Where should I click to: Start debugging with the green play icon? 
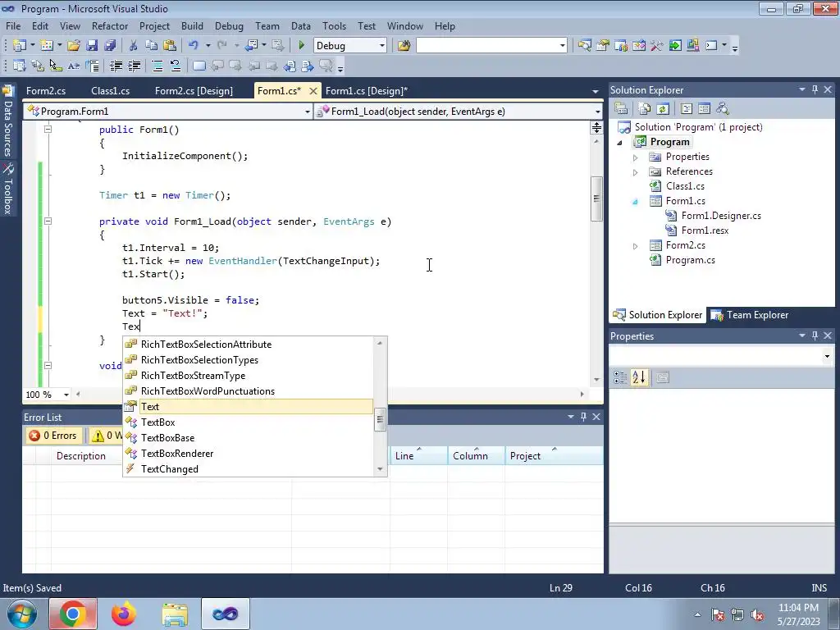tap(301, 46)
